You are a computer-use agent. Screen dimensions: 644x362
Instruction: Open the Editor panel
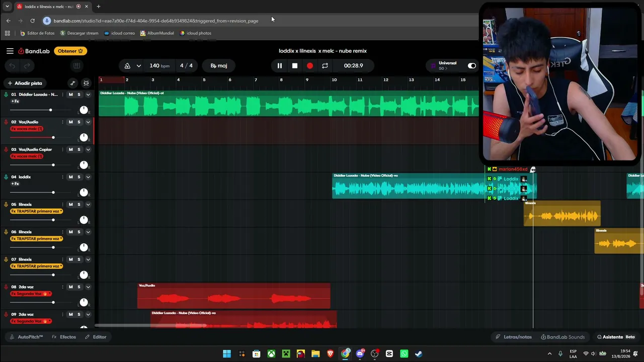coord(96,337)
